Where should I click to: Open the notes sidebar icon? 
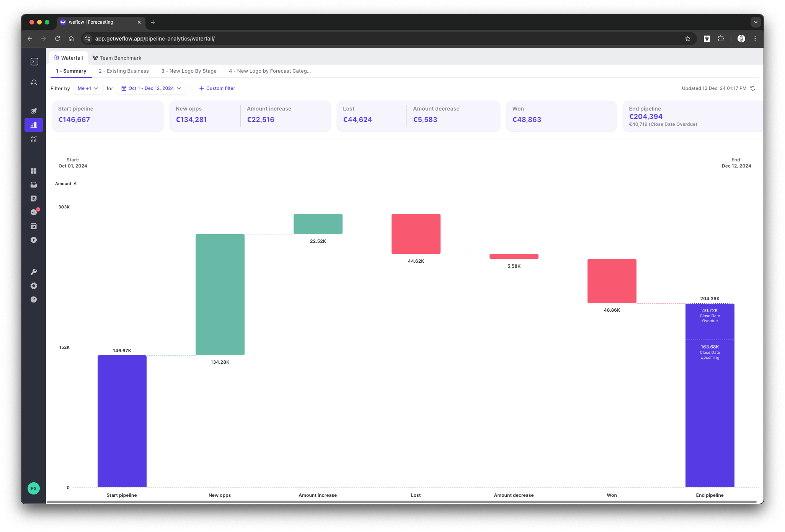(34, 198)
